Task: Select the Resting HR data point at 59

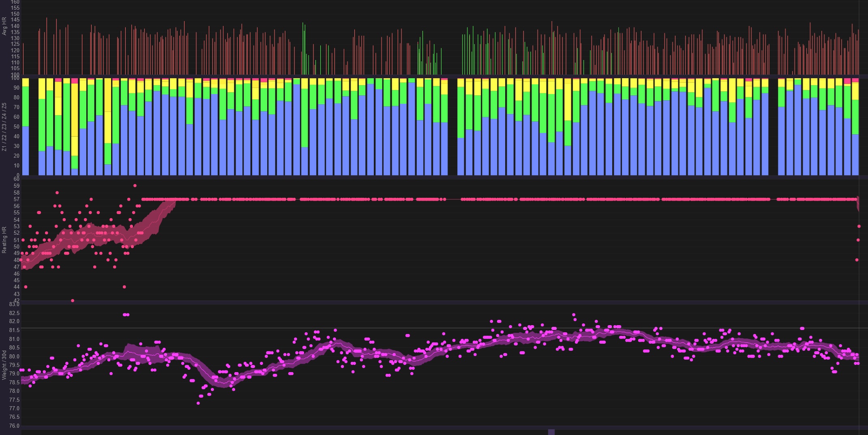Action: (135, 186)
